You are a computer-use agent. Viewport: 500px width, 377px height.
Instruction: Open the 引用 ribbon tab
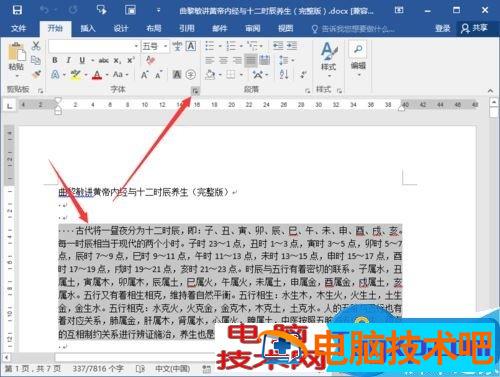click(x=186, y=28)
